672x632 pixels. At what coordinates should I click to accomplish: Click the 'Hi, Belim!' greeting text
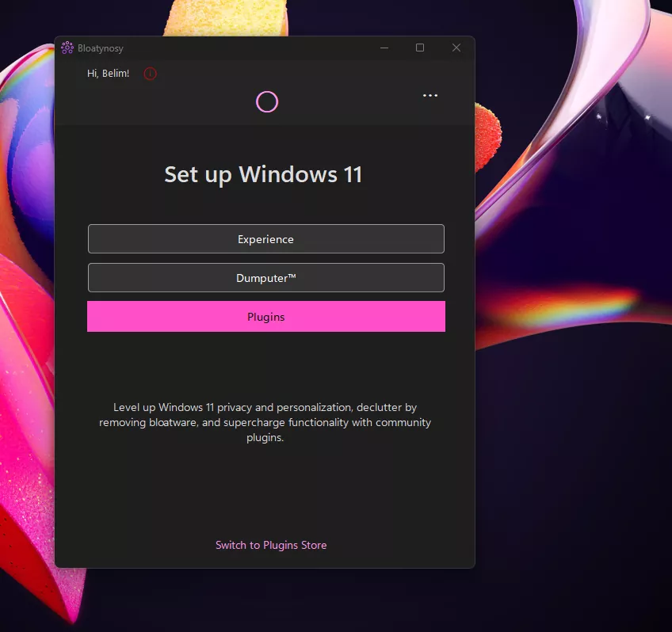point(108,74)
